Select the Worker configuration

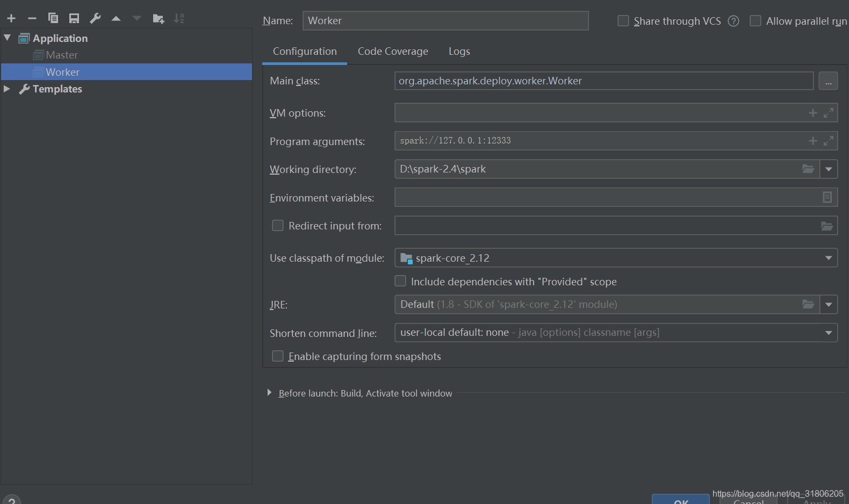126,72
